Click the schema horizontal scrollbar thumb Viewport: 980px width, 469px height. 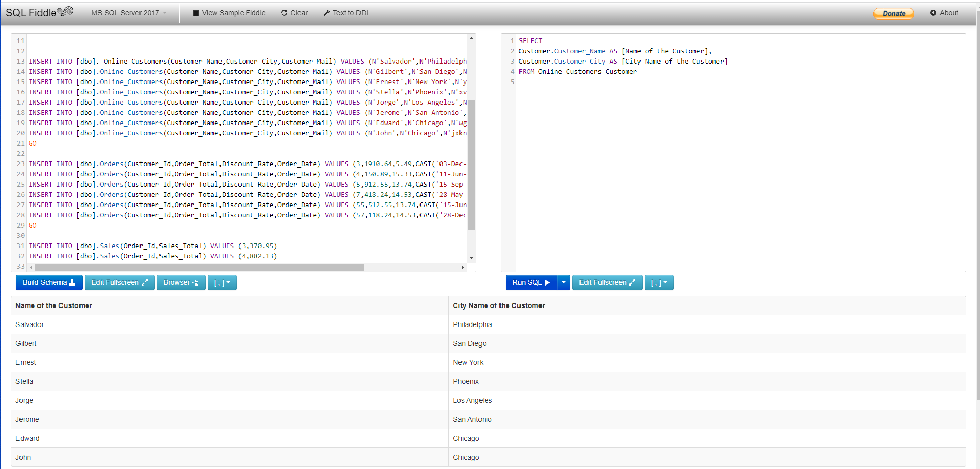coord(199,267)
